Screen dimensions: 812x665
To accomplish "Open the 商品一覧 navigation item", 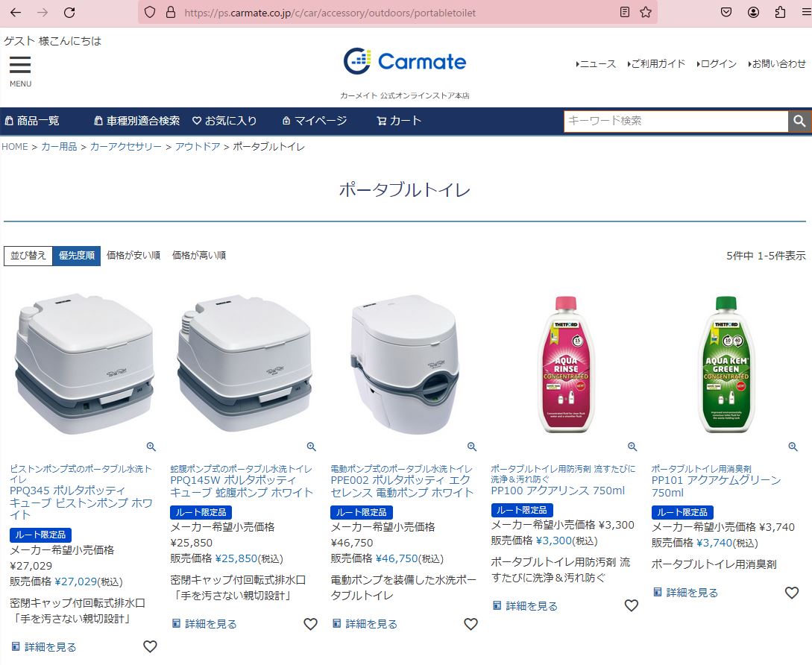I will 32,121.
